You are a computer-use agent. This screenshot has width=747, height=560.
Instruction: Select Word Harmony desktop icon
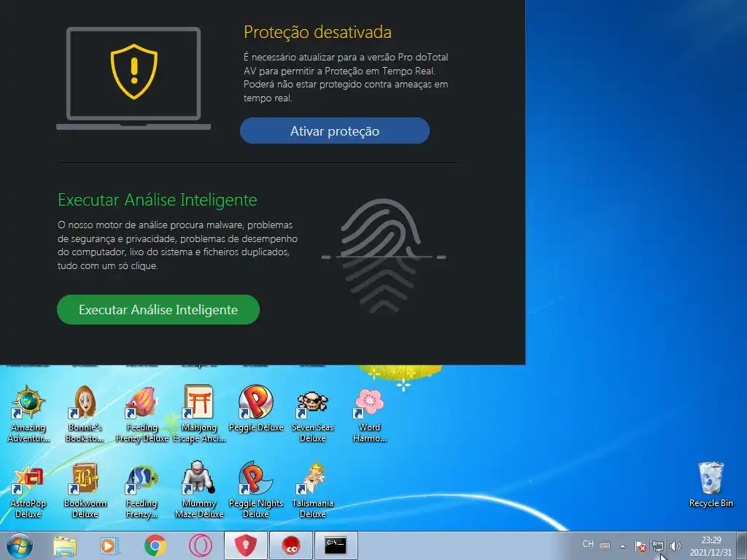pyautogui.click(x=369, y=414)
